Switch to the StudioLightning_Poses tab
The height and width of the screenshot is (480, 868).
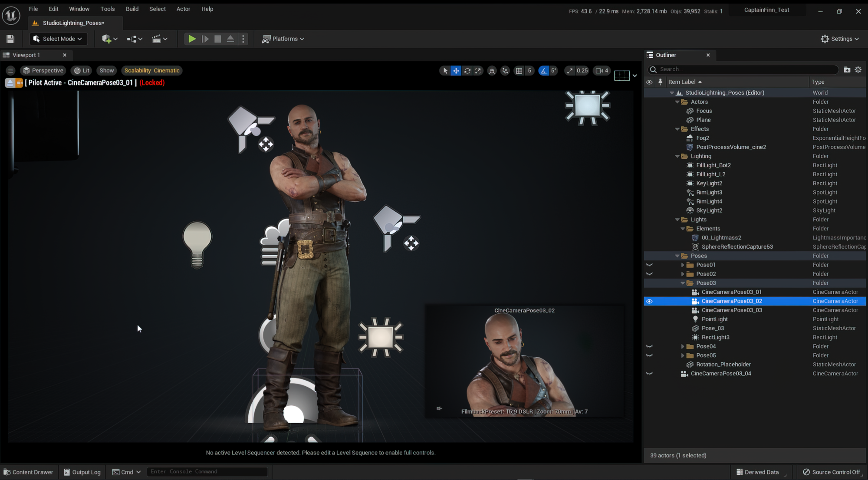click(x=73, y=23)
